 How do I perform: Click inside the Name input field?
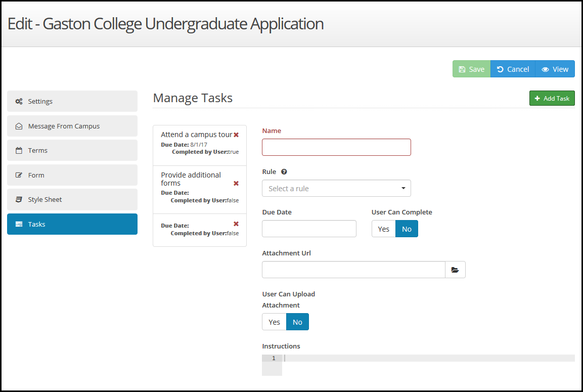(x=336, y=147)
